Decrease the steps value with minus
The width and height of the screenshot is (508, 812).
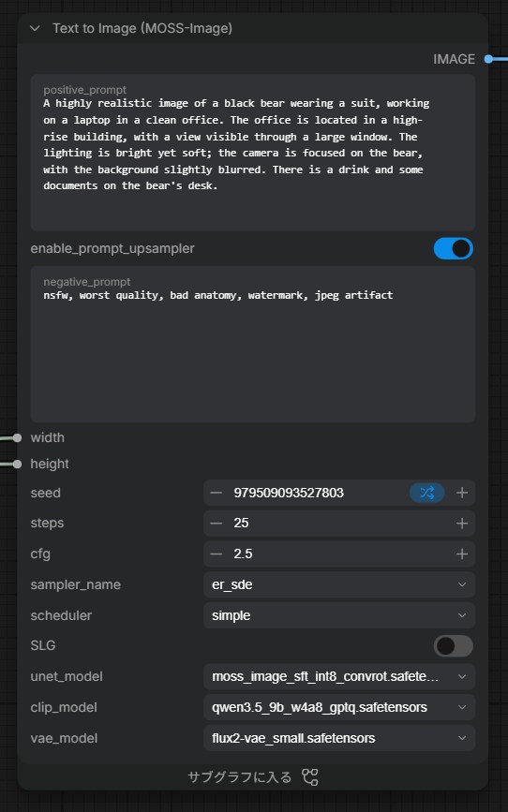[x=217, y=524]
